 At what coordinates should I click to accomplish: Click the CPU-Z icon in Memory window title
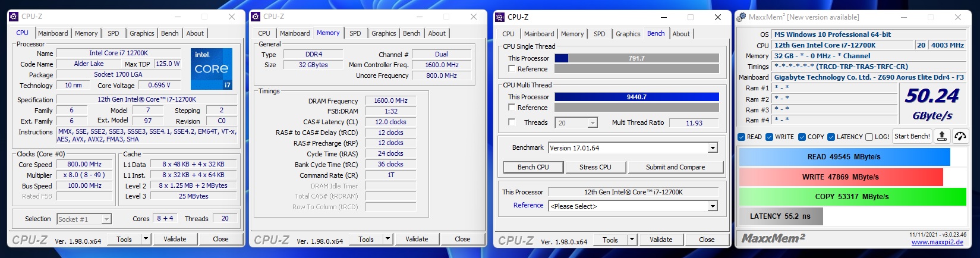pyautogui.click(x=256, y=17)
